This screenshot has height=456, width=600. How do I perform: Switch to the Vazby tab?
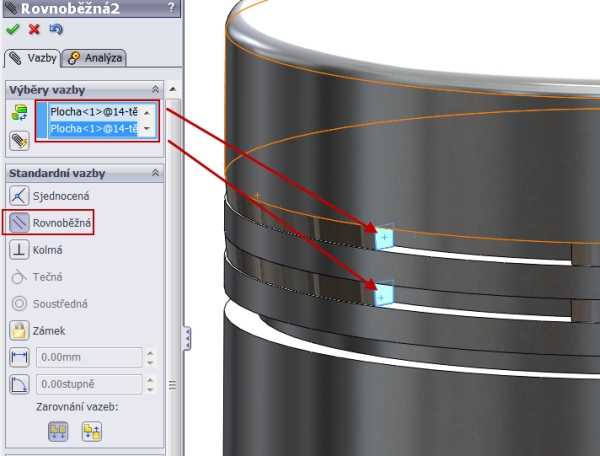point(33,58)
